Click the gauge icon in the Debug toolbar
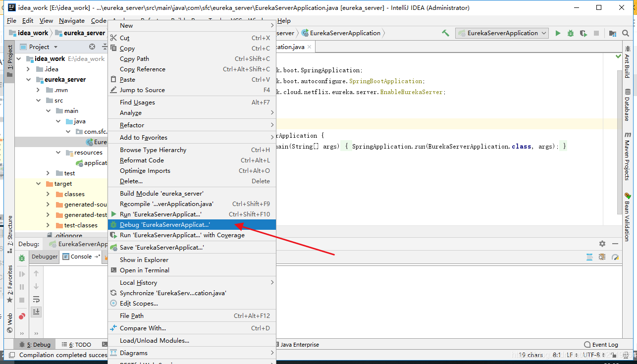This screenshot has height=364, width=637. (615, 257)
